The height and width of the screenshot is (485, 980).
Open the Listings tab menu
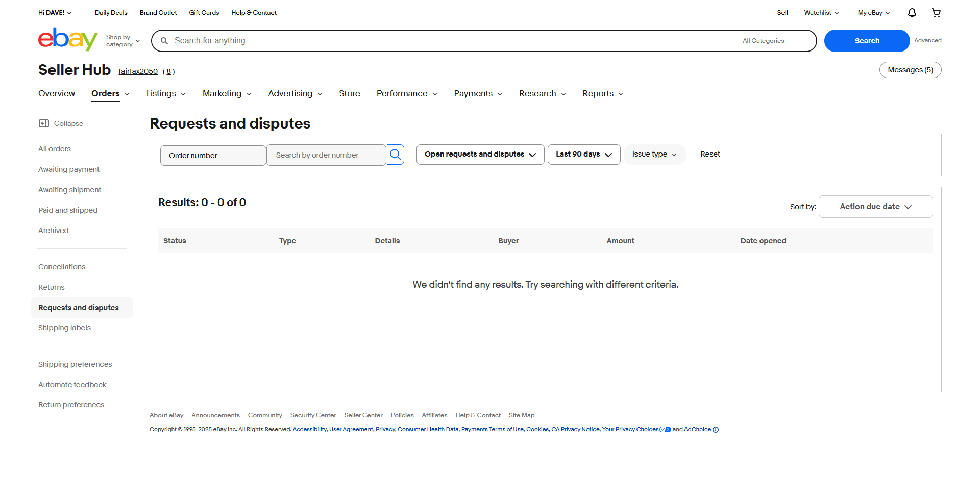(x=166, y=94)
